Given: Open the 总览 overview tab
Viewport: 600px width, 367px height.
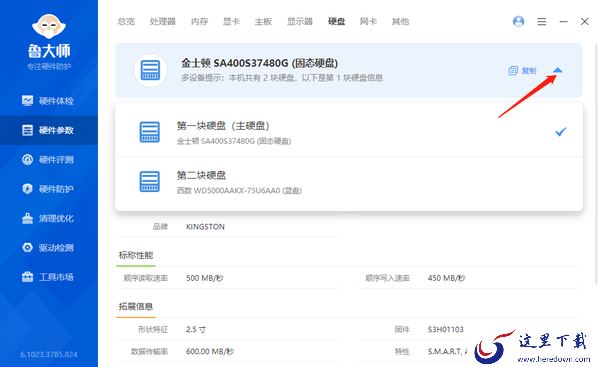Looking at the screenshot, I should [x=126, y=21].
